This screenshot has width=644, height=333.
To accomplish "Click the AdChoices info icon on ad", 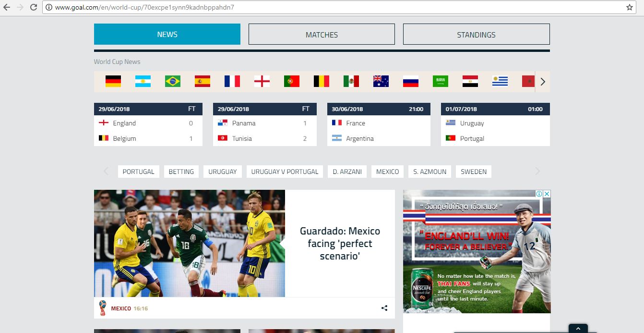I will (x=539, y=194).
